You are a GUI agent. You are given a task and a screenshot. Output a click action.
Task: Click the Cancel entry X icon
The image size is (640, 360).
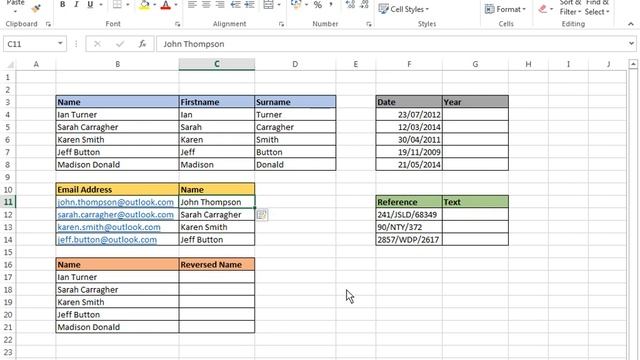tap(97, 44)
